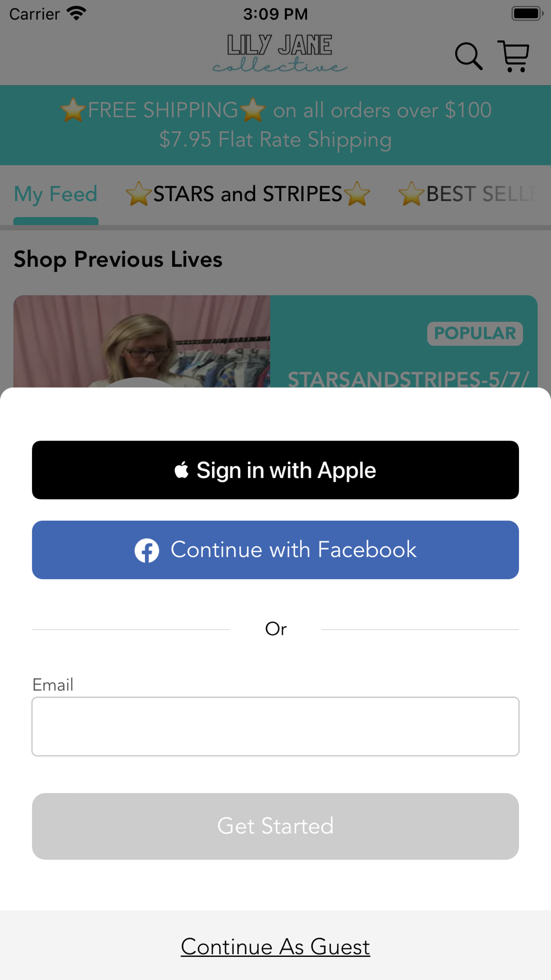This screenshot has width=551, height=980.
Task: Focus the Email input field
Action: pos(275,726)
